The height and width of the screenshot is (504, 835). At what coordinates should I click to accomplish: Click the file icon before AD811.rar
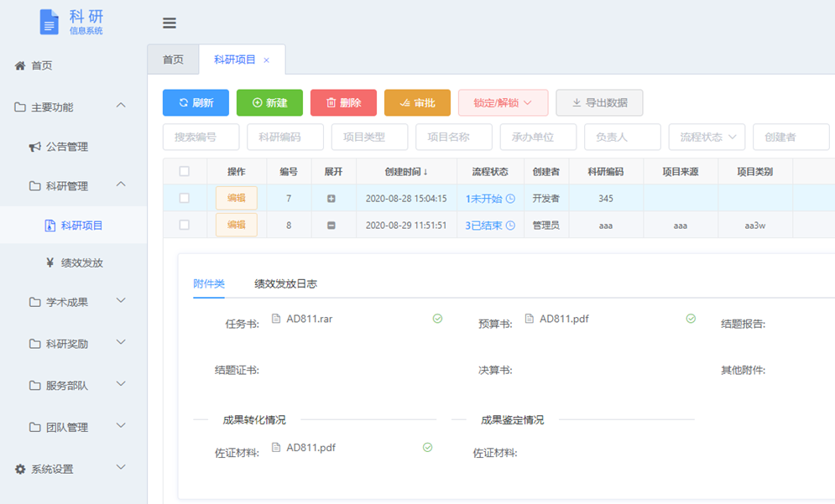pos(276,319)
